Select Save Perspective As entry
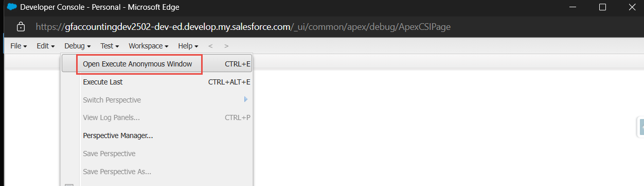This screenshot has width=644, height=186. tap(157, 172)
